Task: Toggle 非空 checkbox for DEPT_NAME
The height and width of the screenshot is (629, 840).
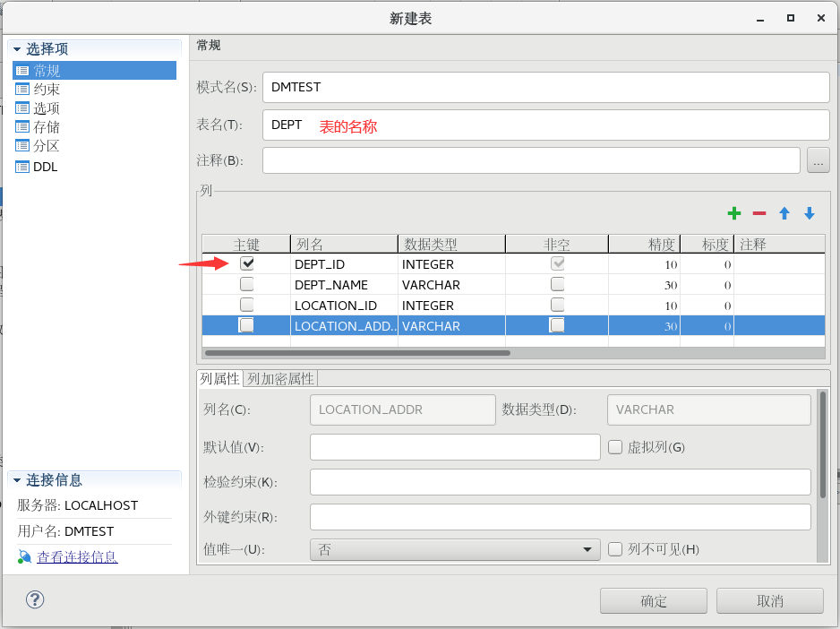Action: (x=558, y=284)
